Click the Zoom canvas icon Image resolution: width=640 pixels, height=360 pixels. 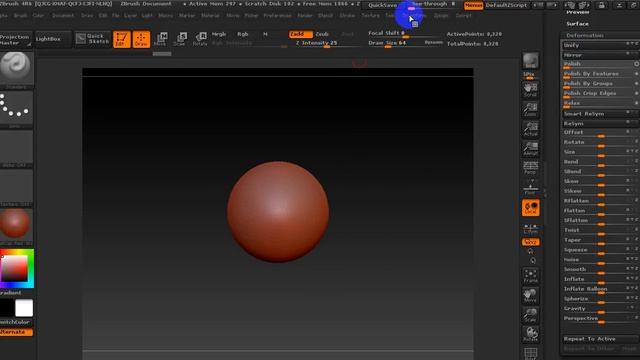531,110
